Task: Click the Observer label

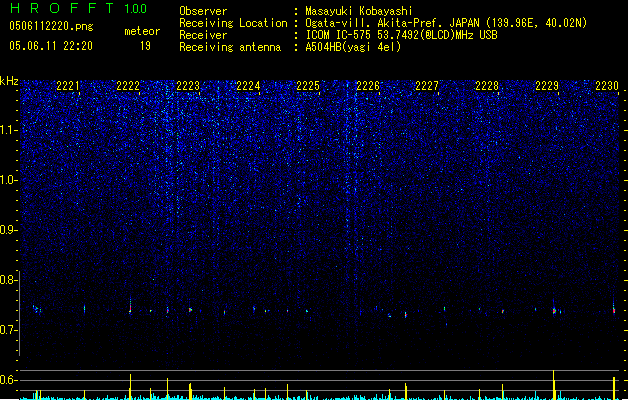Action: (203, 11)
